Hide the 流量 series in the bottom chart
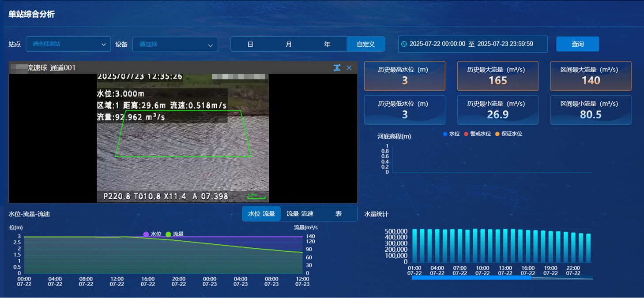The height and width of the screenshot is (298, 644). click(176, 235)
